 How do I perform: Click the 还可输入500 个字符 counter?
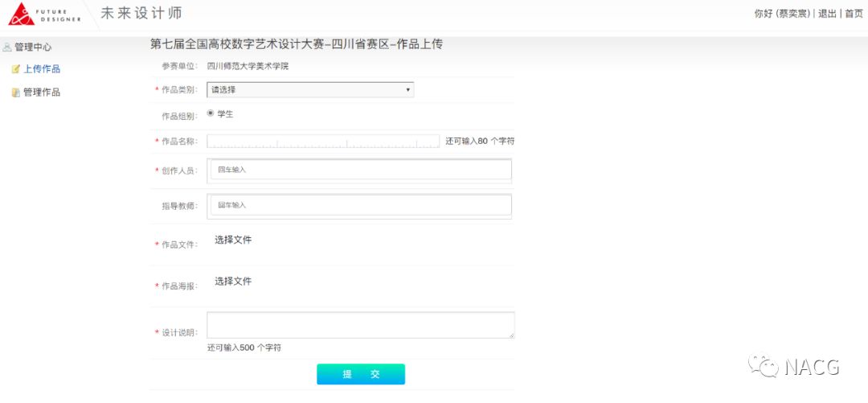(x=244, y=348)
